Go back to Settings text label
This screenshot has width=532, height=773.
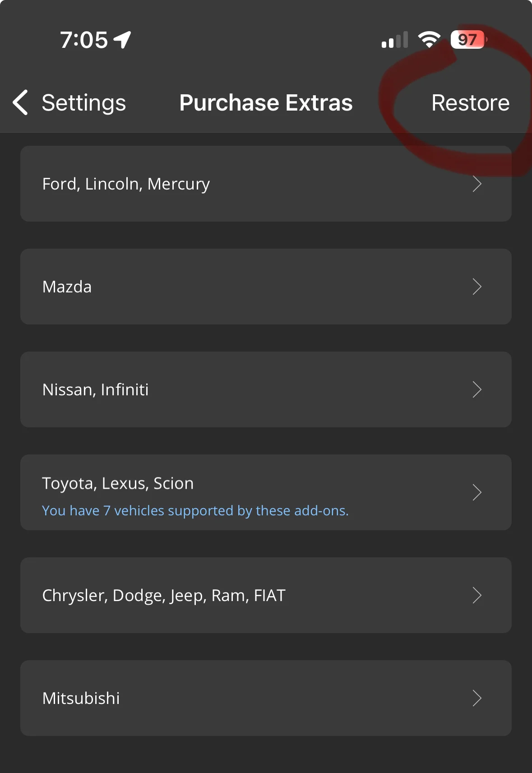point(84,103)
